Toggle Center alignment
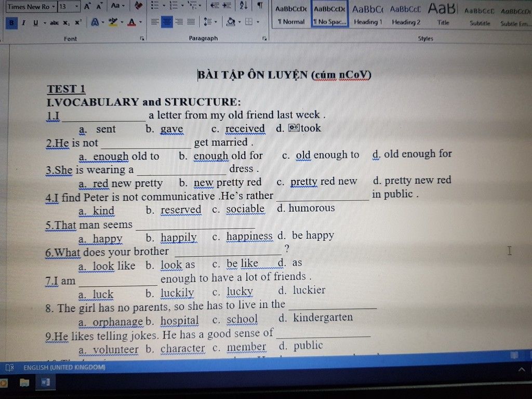This screenshot has width=532, height=399. (167, 22)
